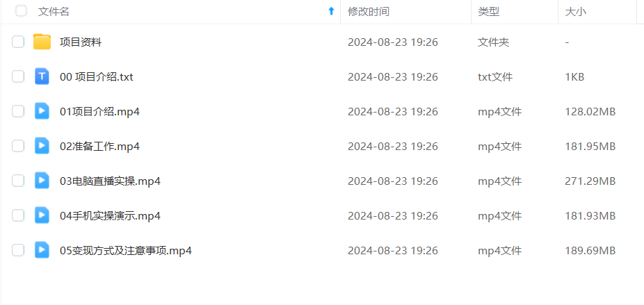
Task: Click the video icon for 02准备工作.mp4
Action: [42, 146]
